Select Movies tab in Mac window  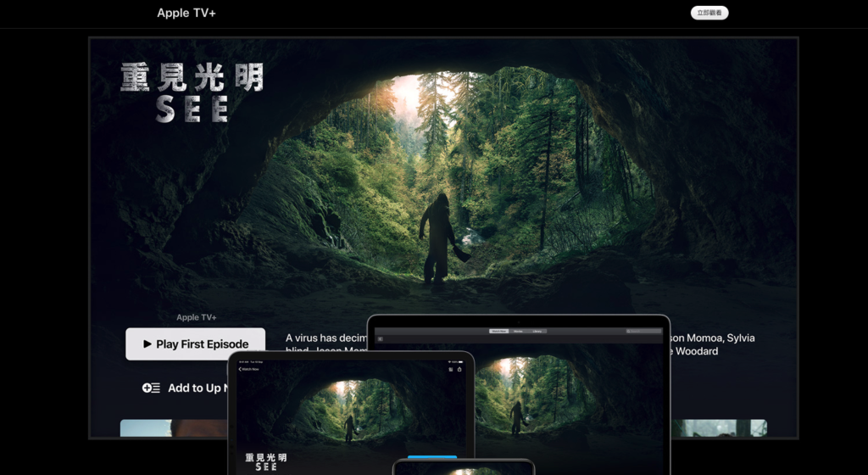coord(518,331)
